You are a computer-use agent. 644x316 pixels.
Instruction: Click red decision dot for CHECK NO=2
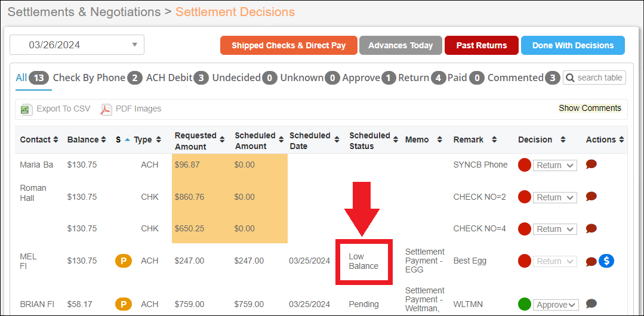(x=525, y=197)
